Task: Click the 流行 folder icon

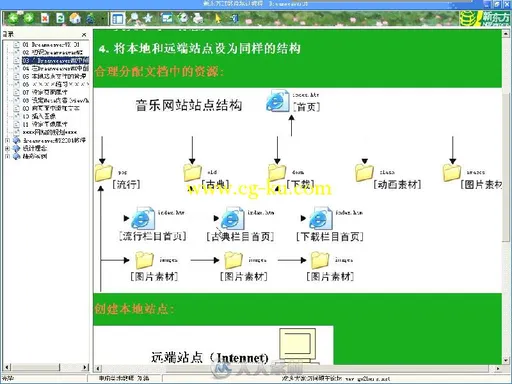Action: click(104, 173)
